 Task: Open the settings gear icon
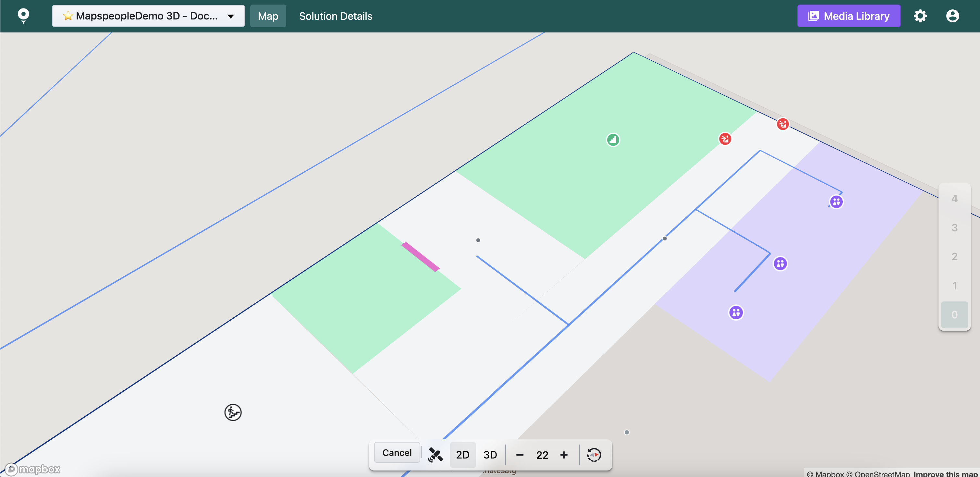click(920, 16)
